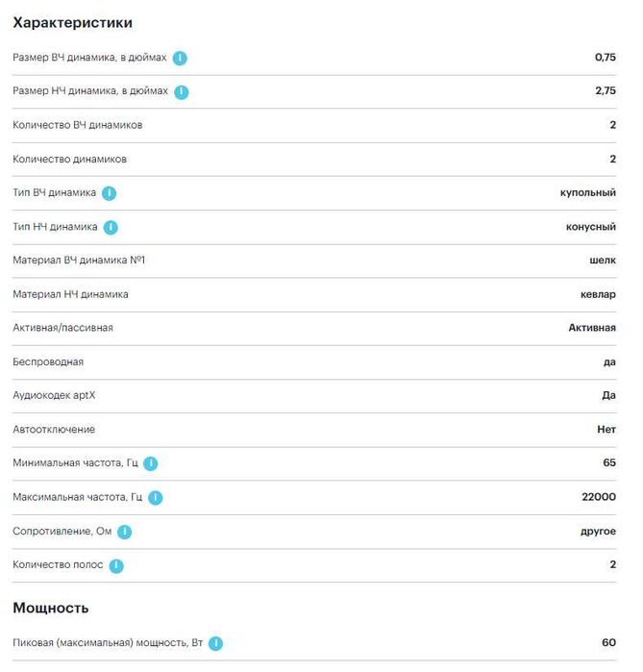
Task: Click the купольный tweeter type value
Action: [x=588, y=193]
